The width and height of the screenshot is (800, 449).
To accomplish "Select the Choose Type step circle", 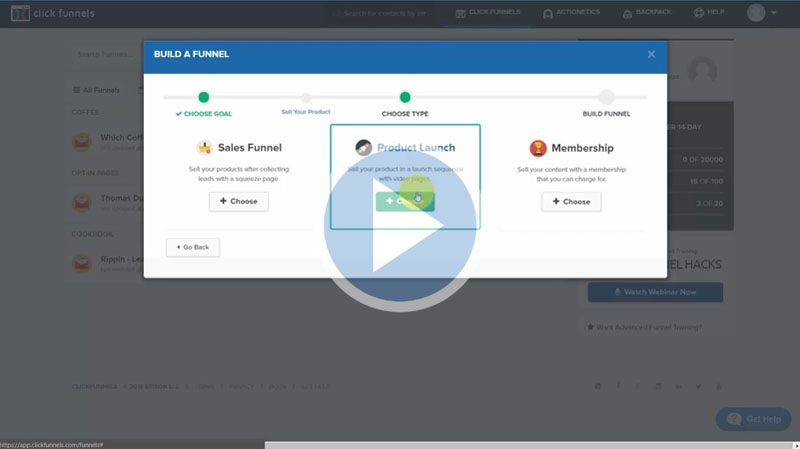I will (405, 97).
